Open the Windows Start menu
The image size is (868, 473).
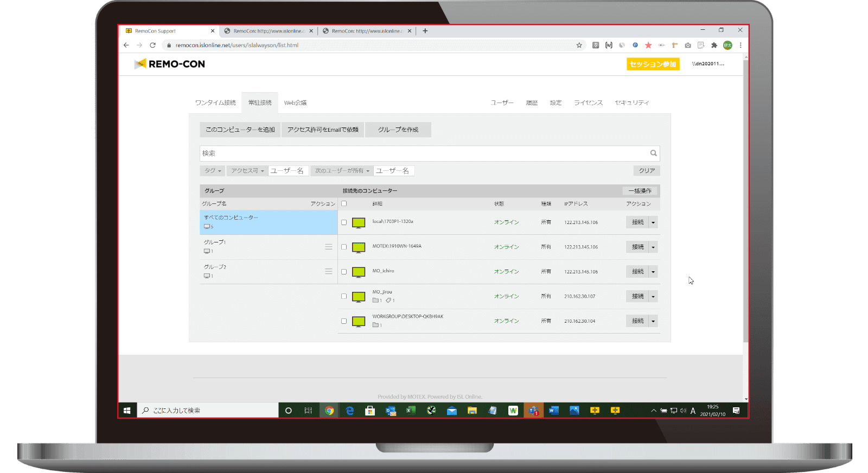coord(127,411)
